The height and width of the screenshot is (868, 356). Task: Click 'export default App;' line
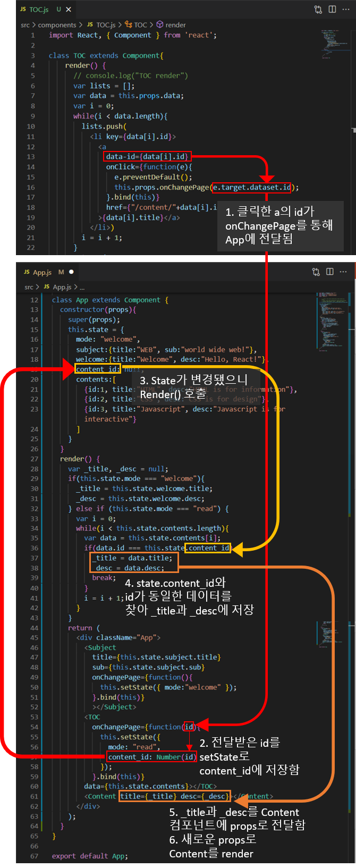pos(90,856)
